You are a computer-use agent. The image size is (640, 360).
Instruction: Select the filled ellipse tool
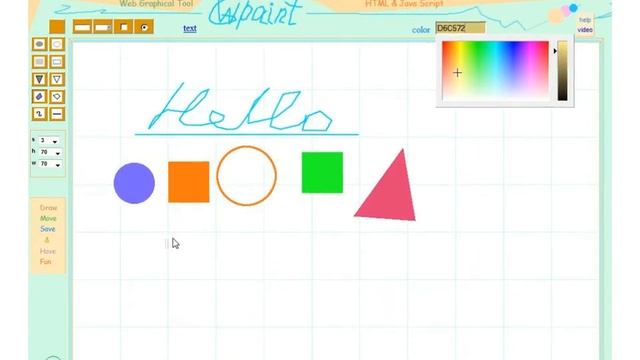point(39,44)
